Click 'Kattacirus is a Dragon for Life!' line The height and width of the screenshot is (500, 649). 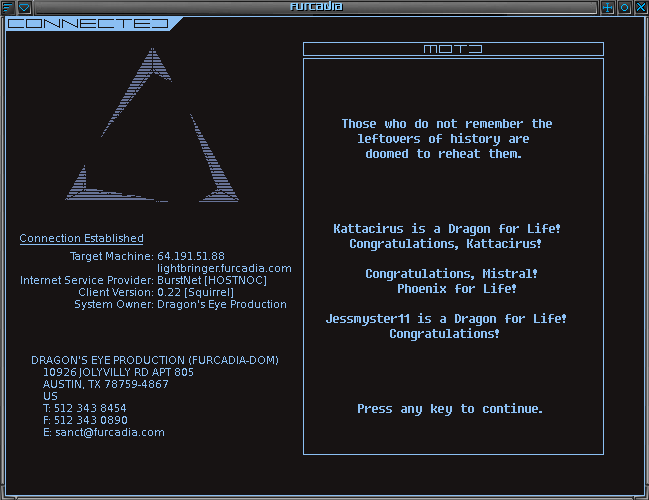coord(447,229)
